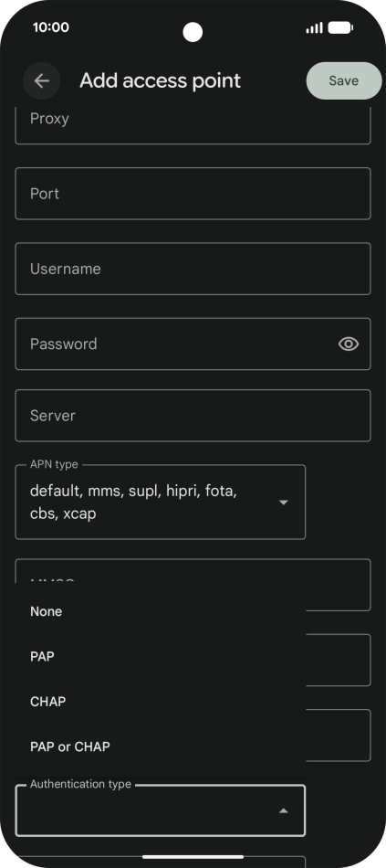Focus the Proxy input field
Viewport: 386px width, 868px height.
193,125
